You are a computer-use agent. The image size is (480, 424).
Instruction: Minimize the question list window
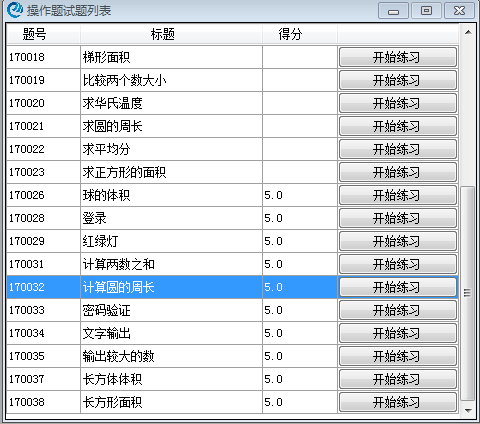pyautogui.click(x=393, y=11)
